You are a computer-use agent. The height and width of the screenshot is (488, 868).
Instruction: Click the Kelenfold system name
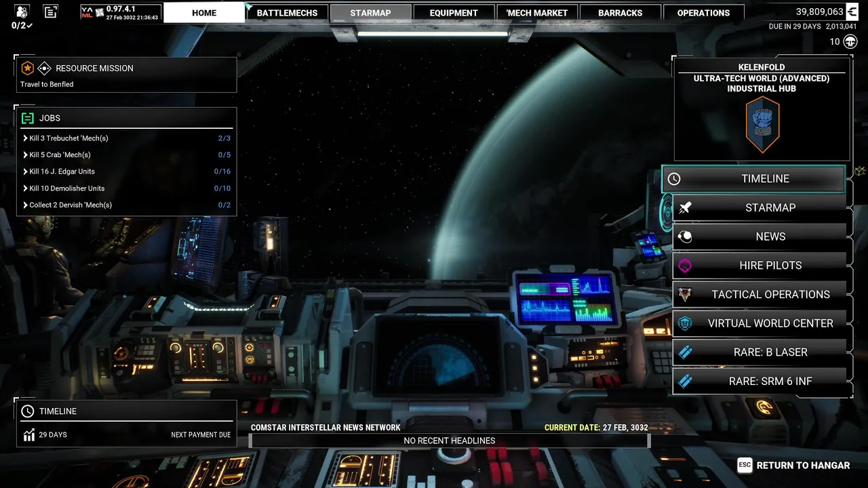pos(762,67)
